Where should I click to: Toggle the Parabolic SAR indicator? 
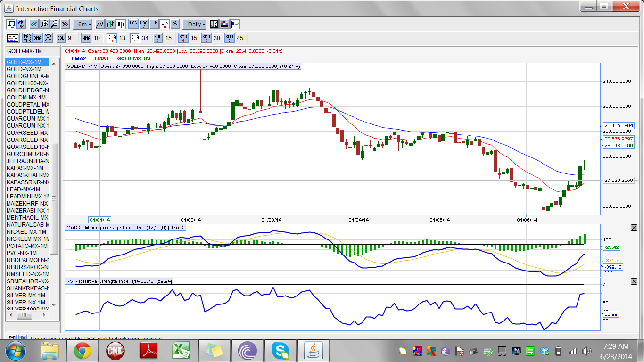pyautogui.click(x=27, y=38)
